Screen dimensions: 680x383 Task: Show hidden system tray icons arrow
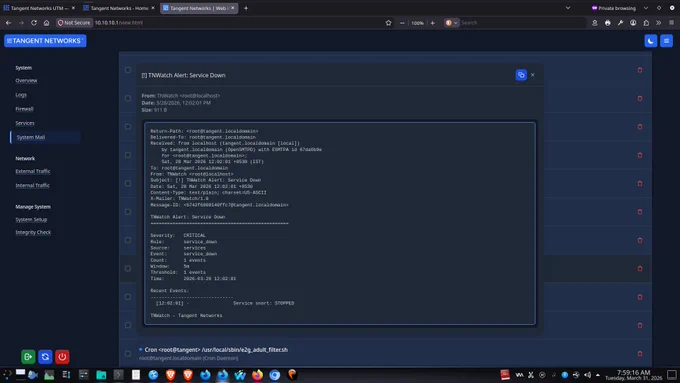coord(598,375)
